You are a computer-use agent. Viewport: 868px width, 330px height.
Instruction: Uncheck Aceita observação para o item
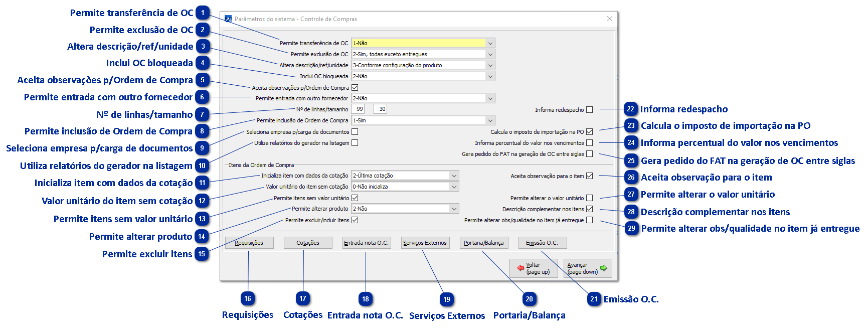(590, 176)
